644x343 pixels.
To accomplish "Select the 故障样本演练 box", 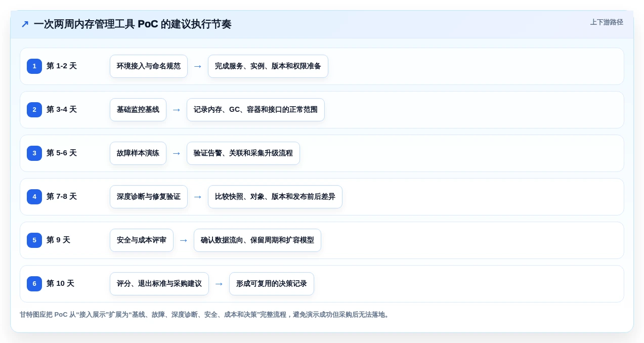I will point(138,153).
